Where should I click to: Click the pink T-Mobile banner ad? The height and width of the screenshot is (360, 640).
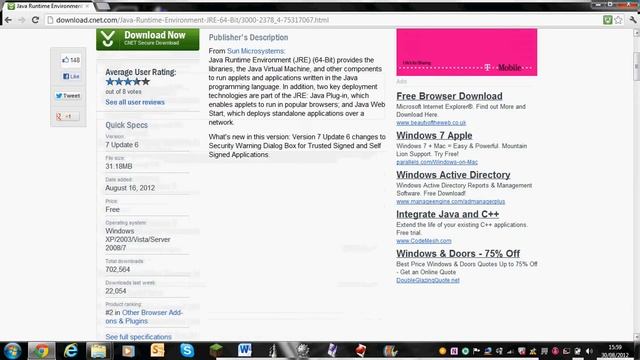point(467,52)
